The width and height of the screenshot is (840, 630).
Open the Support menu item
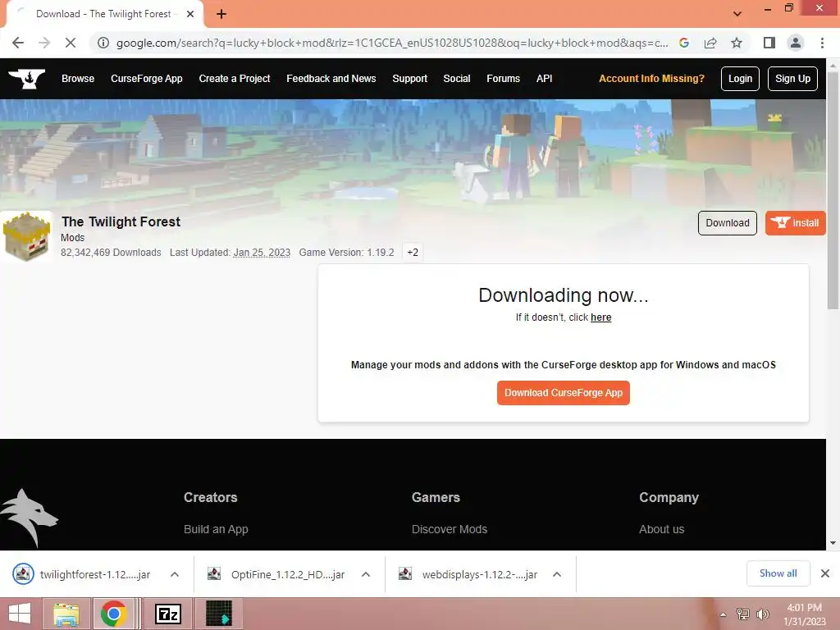pyautogui.click(x=410, y=79)
